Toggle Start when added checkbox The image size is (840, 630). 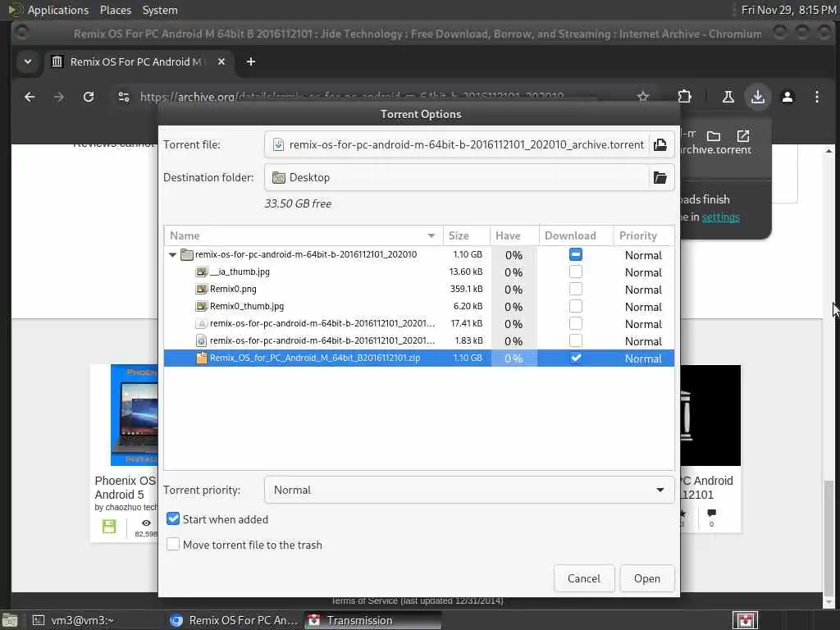(172, 518)
